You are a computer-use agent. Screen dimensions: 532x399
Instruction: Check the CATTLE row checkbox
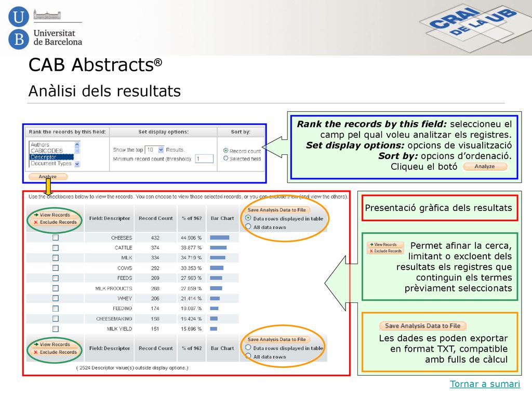click(56, 248)
